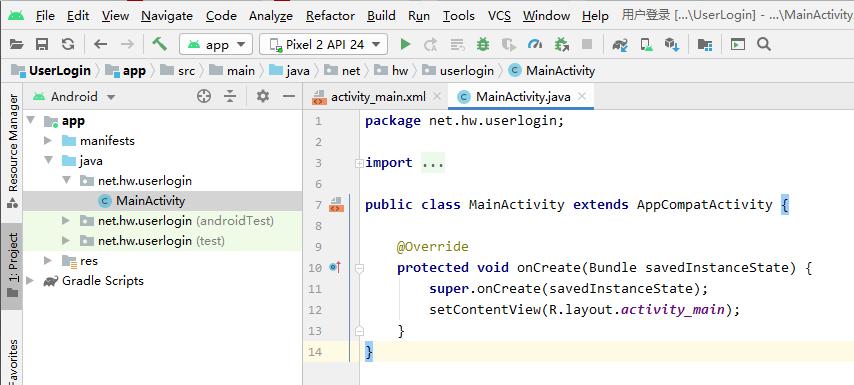
Task: Expand net.hw.userlogin (test) package
Action: click(66, 241)
